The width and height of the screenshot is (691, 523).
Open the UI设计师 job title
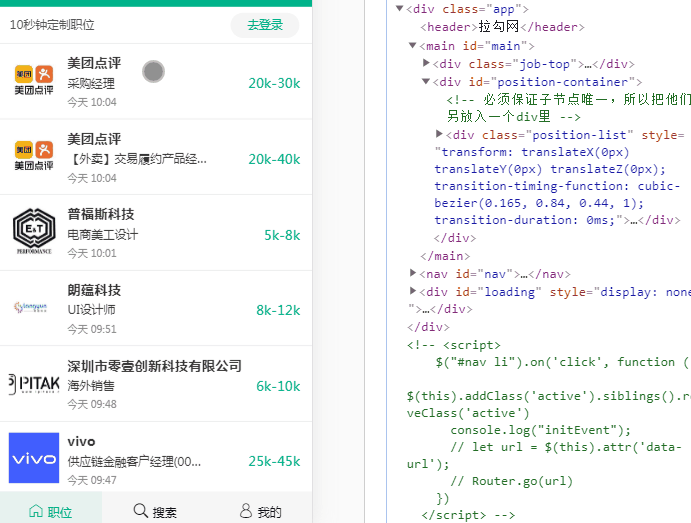pyautogui.click(x=91, y=310)
